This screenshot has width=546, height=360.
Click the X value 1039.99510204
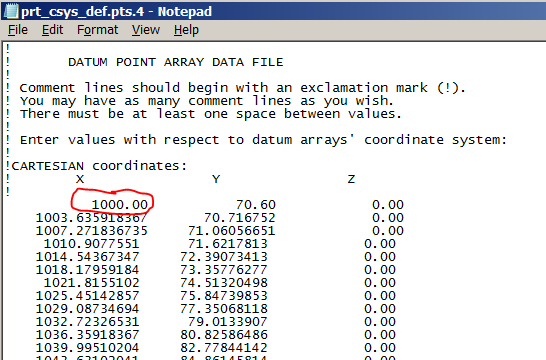(87, 348)
